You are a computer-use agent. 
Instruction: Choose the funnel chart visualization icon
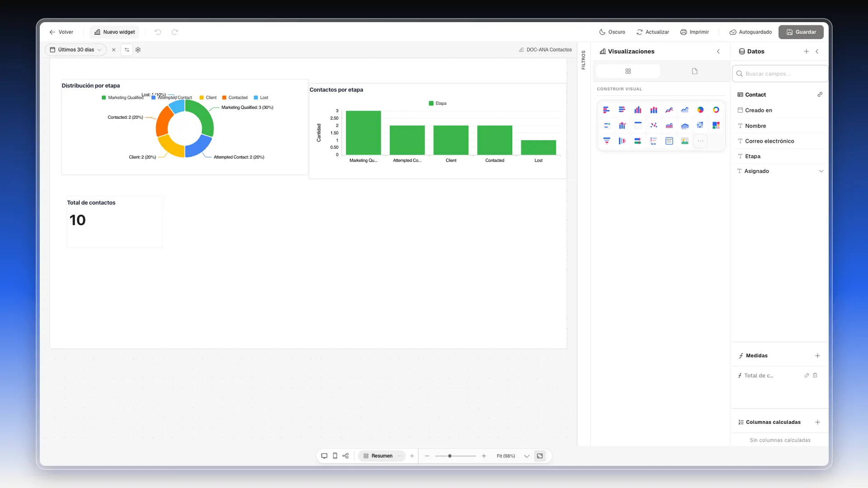(x=607, y=141)
